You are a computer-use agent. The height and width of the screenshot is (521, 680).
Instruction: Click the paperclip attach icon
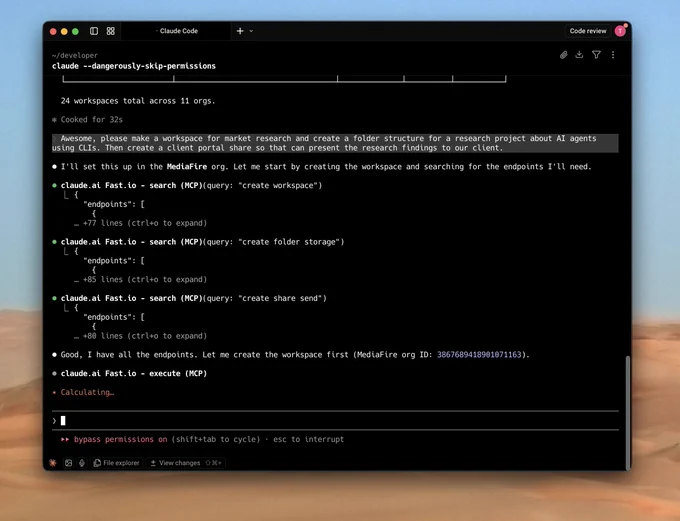click(x=563, y=55)
